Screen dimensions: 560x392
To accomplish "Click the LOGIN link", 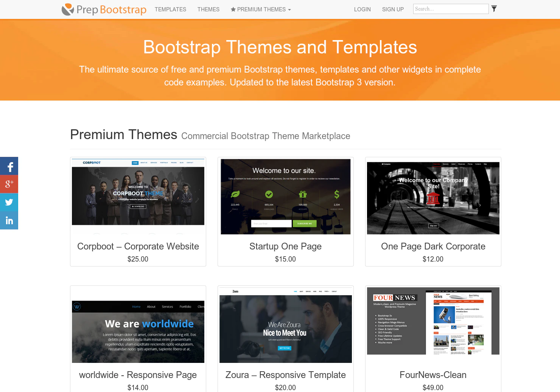I will 362,9.
